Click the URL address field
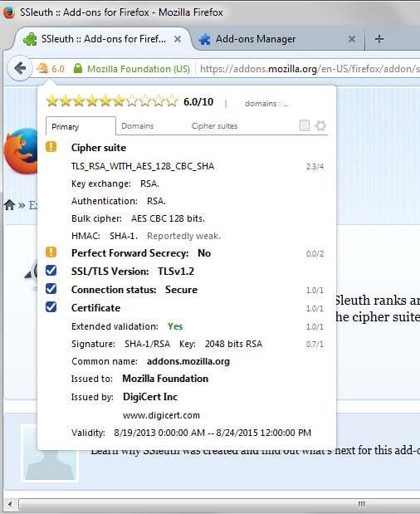This screenshot has height=514, width=420. pyautogui.click(x=310, y=69)
